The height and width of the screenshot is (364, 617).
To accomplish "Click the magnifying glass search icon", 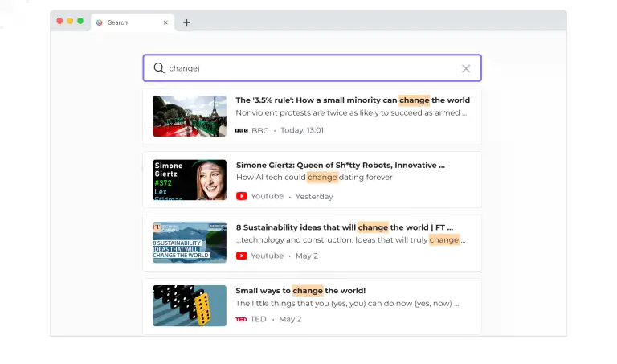I will 159,68.
